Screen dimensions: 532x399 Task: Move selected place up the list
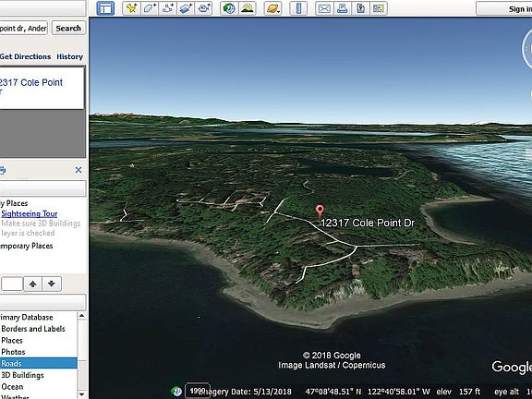(x=33, y=284)
